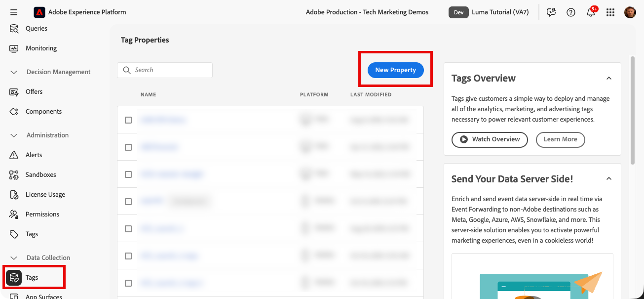The height and width of the screenshot is (299, 644).
Task: Click the App Surfaces icon
Action: (x=14, y=297)
